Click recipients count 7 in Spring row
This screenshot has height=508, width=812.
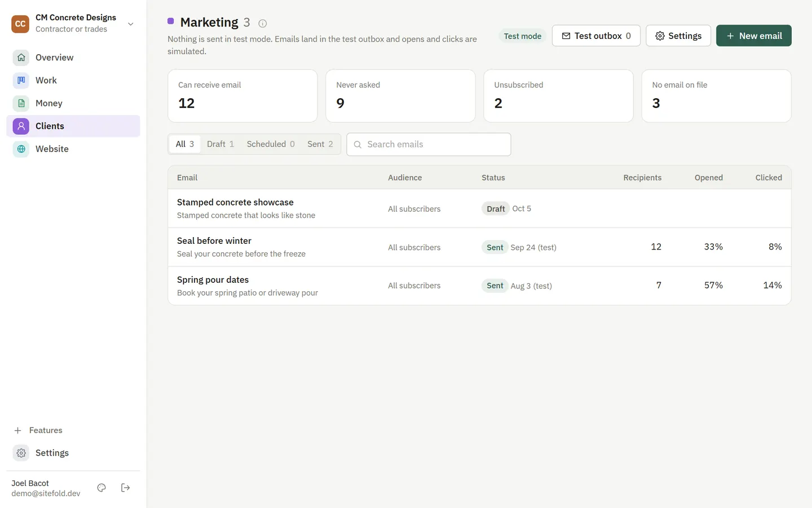pos(659,285)
